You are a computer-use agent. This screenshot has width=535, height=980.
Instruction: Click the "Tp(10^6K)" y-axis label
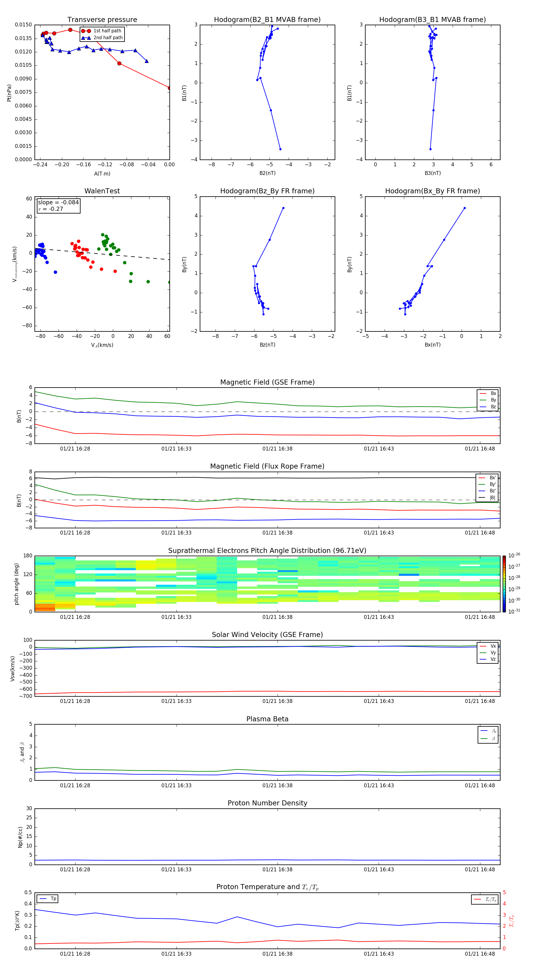[x=17, y=921]
